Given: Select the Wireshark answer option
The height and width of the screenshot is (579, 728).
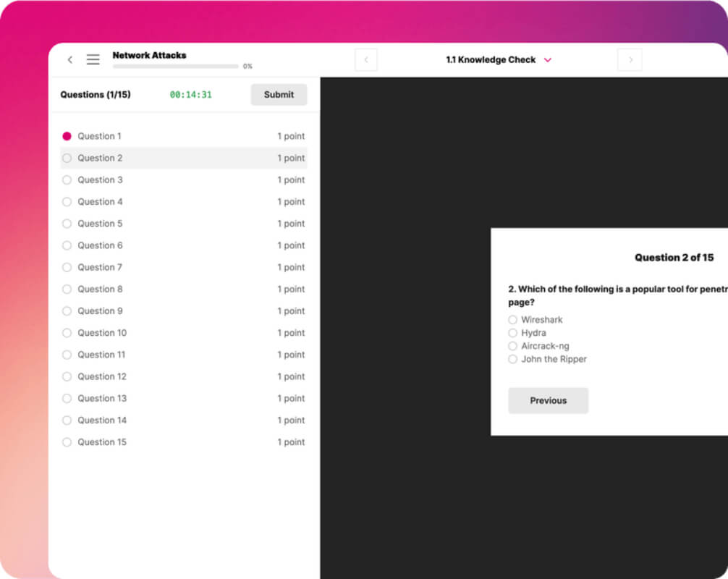Looking at the screenshot, I should [536, 319].
